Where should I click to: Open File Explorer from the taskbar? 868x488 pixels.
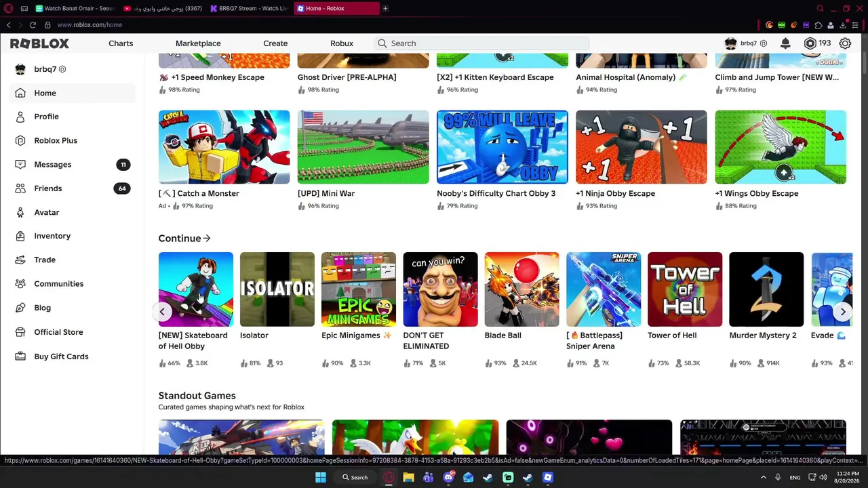point(408,477)
